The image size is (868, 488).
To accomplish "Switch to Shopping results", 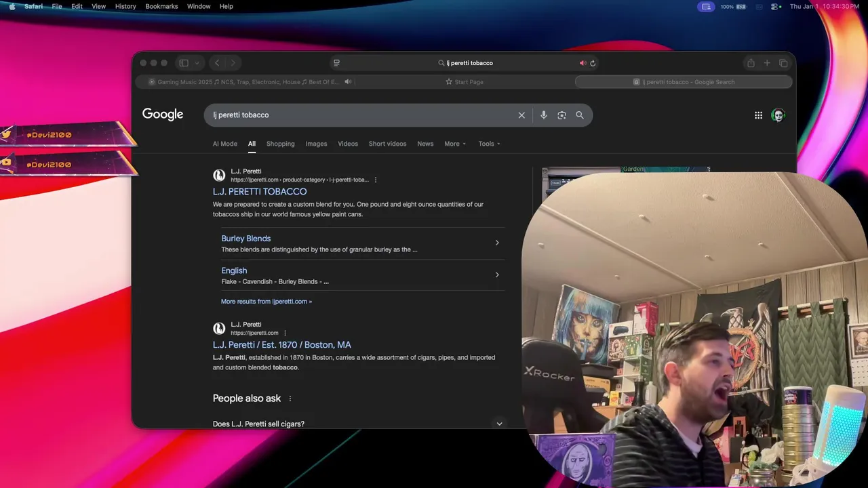I will click(x=281, y=144).
